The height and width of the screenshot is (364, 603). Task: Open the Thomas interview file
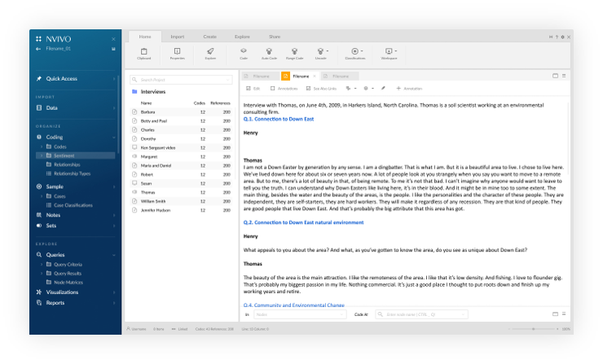tap(147, 192)
